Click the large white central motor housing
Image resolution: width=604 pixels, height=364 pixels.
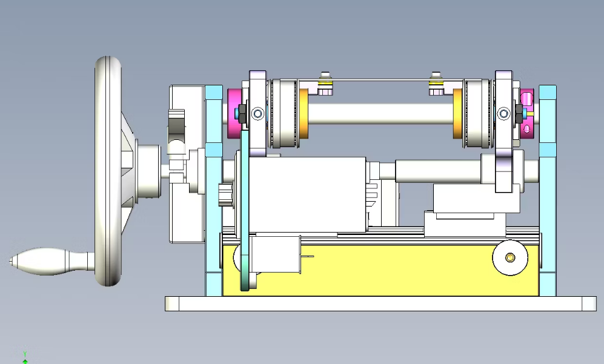[307, 194]
